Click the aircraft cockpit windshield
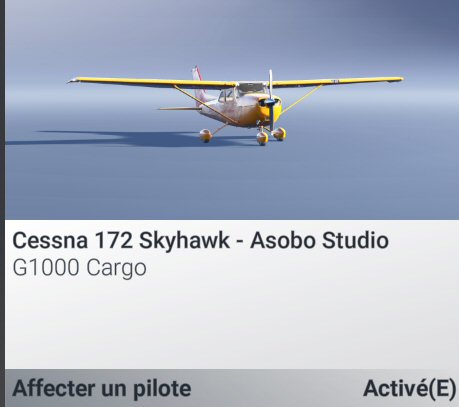The height and width of the screenshot is (407, 459). (x=251, y=89)
